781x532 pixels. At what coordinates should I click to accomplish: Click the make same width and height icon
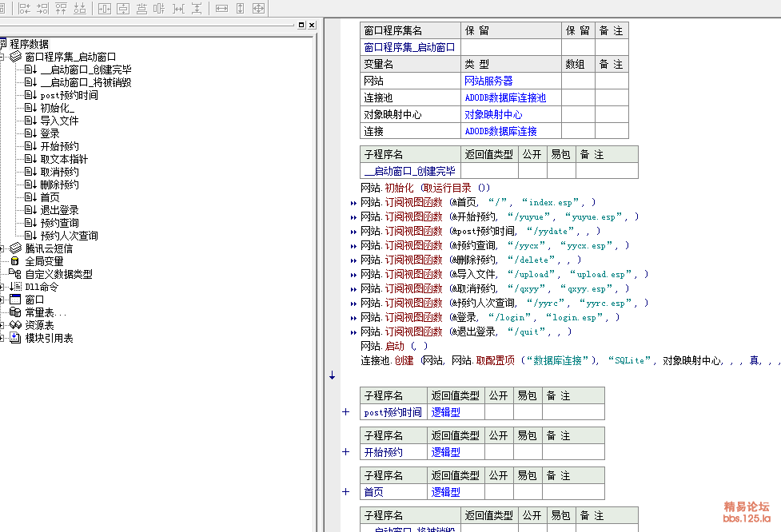pyautogui.click(x=258, y=9)
